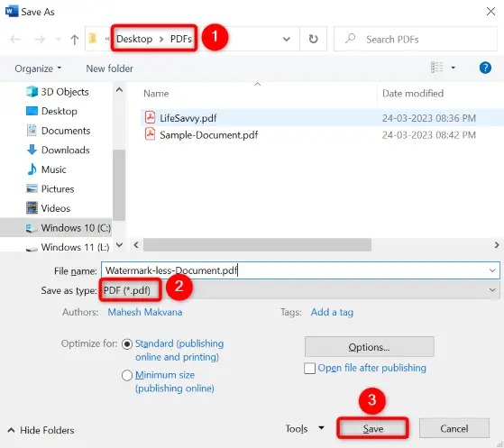Image resolution: width=504 pixels, height=448 pixels.
Task: Select the LifeSavvy.pdf file
Action: tap(188, 118)
